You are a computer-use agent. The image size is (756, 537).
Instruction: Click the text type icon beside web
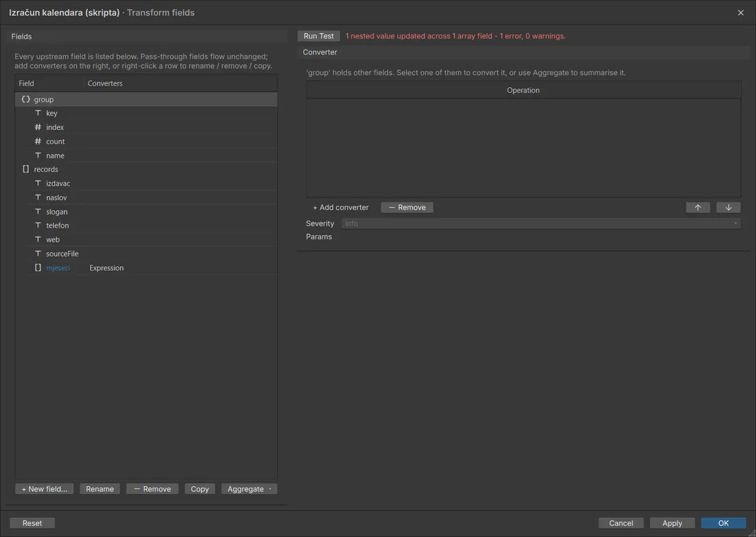point(38,239)
